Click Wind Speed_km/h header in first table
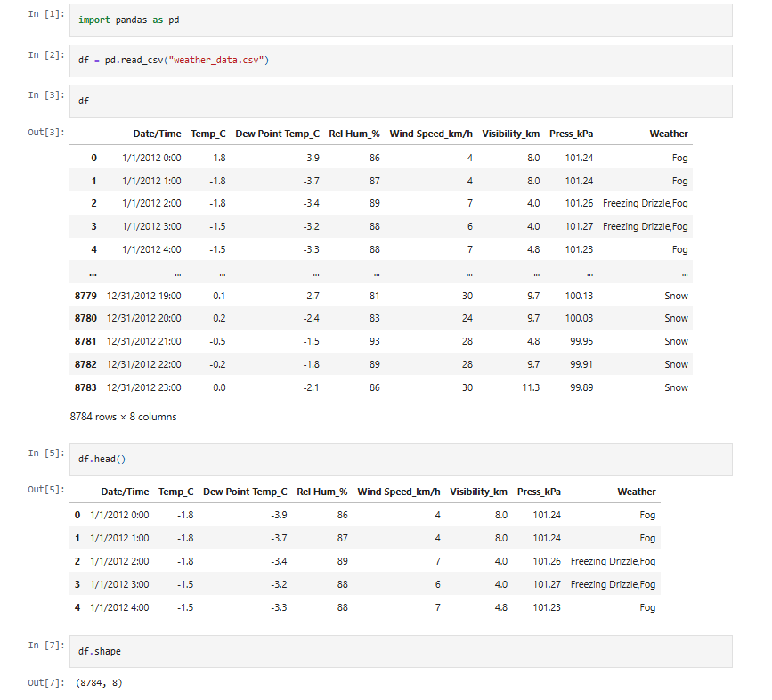The image size is (772, 700). 431,134
